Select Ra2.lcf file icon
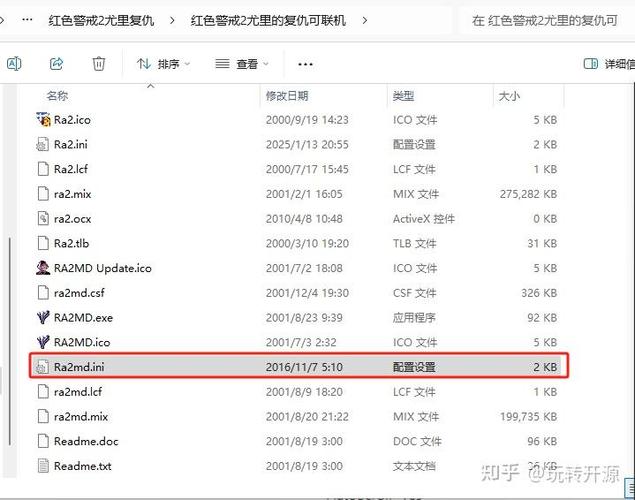This screenshot has height=500, width=635. (43, 169)
